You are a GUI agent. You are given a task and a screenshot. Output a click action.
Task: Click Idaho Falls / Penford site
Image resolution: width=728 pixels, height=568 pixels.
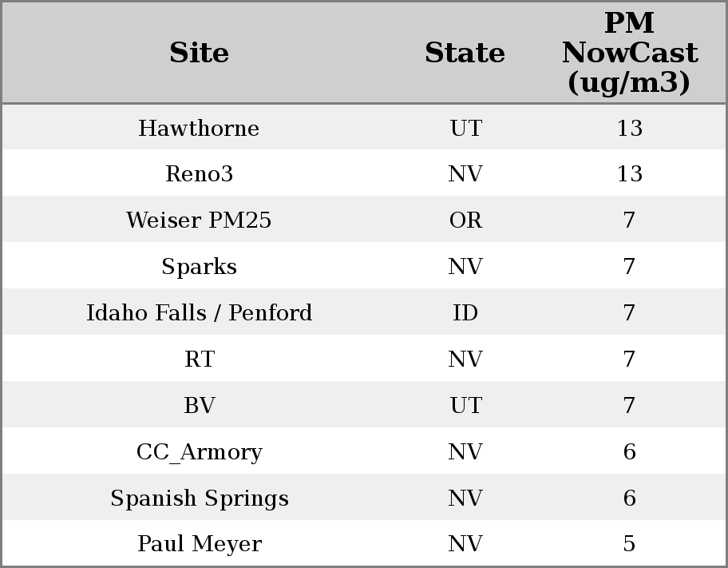coord(199,313)
